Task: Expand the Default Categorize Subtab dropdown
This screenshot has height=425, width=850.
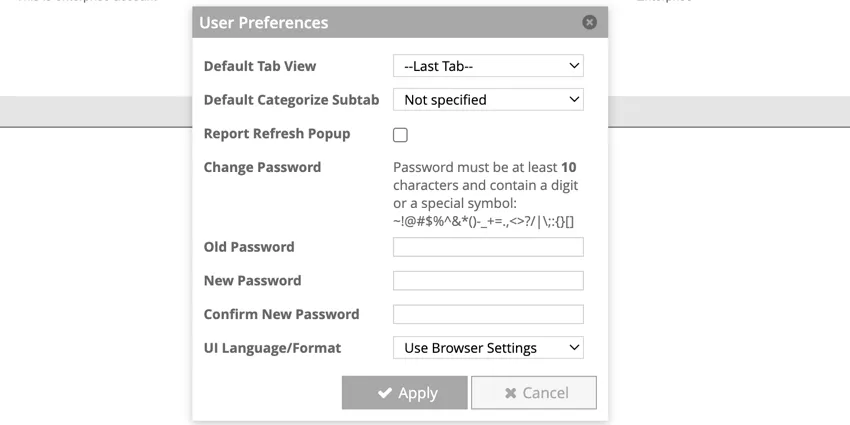Action: point(488,100)
